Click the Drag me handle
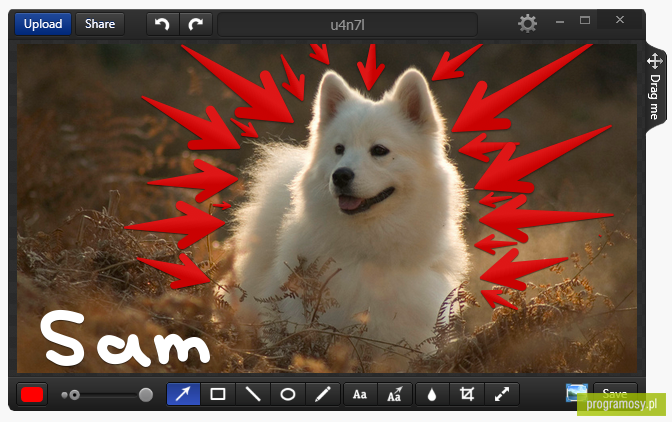Image resolution: width=672 pixels, height=422 pixels. [x=655, y=87]
